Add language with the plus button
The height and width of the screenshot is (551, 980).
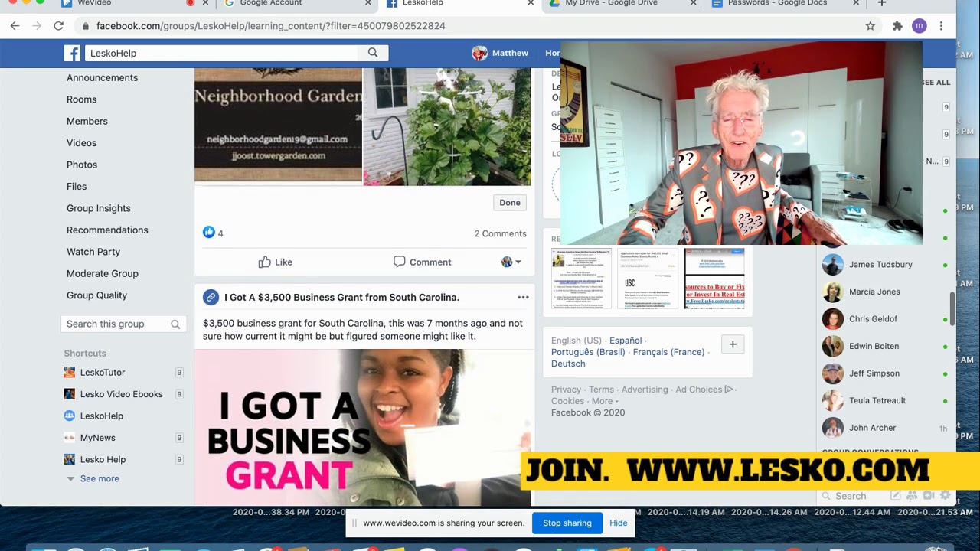733,344
